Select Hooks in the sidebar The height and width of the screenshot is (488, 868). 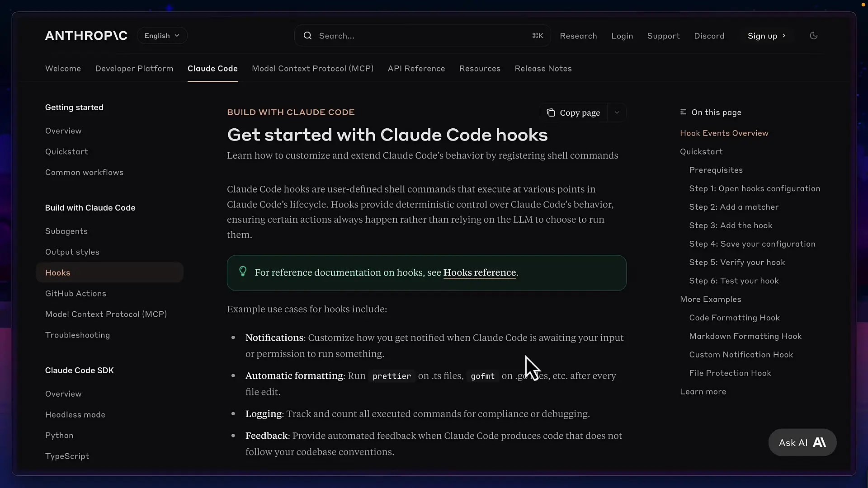click(57, 272)
